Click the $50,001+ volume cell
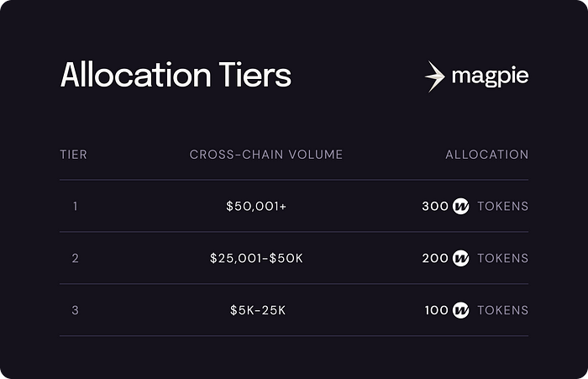Viewport: 588px width, 379px height. click(x=256, y=206)
